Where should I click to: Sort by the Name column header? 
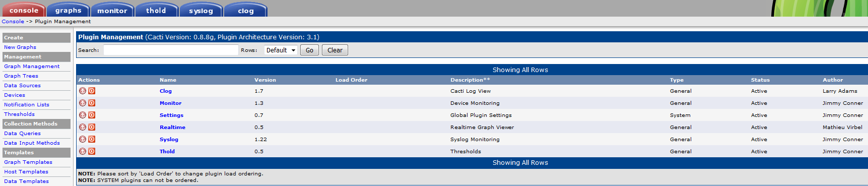click(168, 80)
